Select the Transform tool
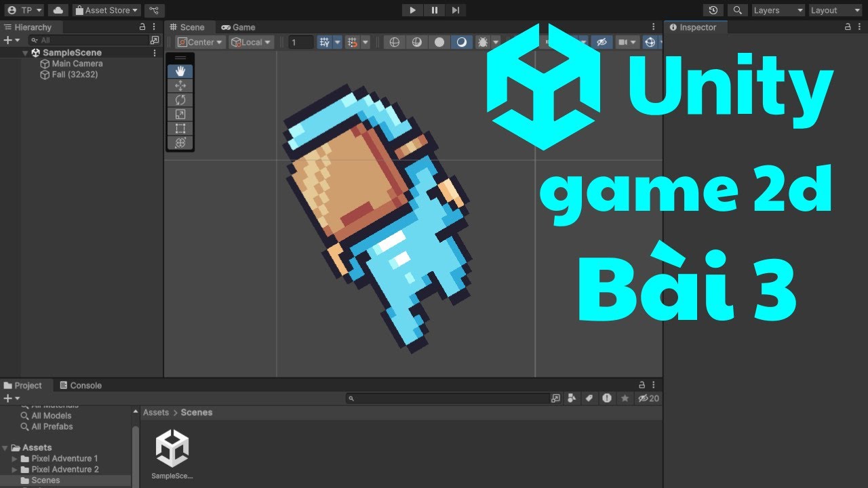868x488 pixels. pos(180,142)
